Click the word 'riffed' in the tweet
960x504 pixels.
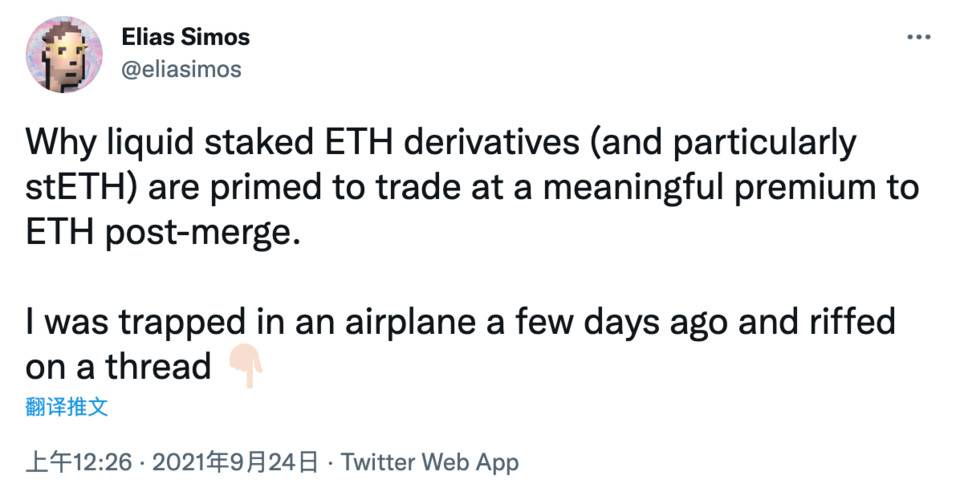[853, 322]
